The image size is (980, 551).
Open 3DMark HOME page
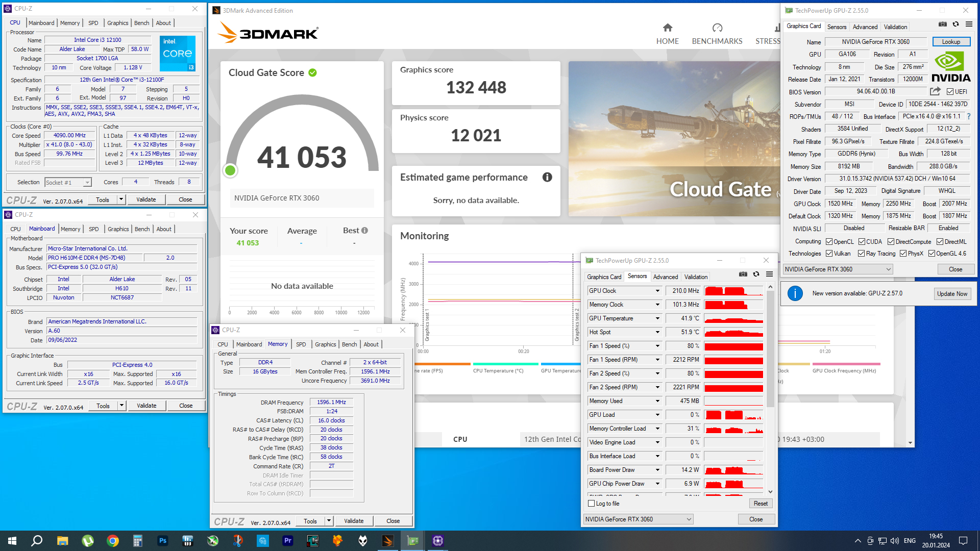tap(668, 34)
